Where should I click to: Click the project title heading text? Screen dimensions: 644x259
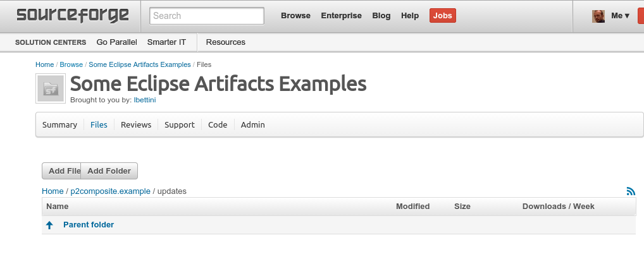[218, 83]
